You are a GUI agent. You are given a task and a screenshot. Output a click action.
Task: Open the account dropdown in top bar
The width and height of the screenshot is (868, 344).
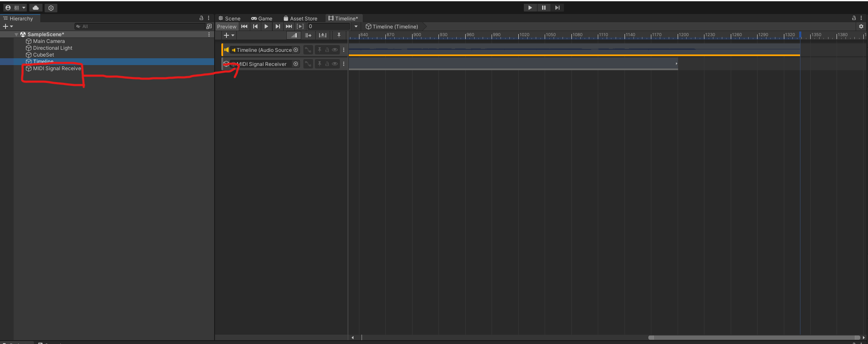click(x=15, y=8)
